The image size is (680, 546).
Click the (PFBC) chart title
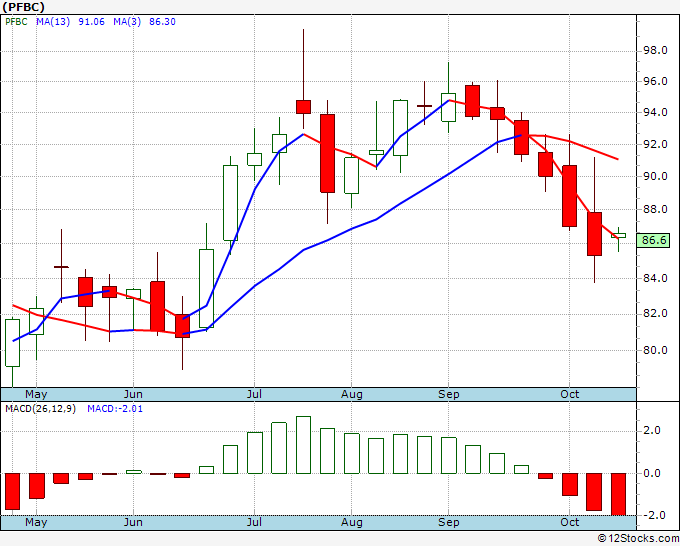23,7
